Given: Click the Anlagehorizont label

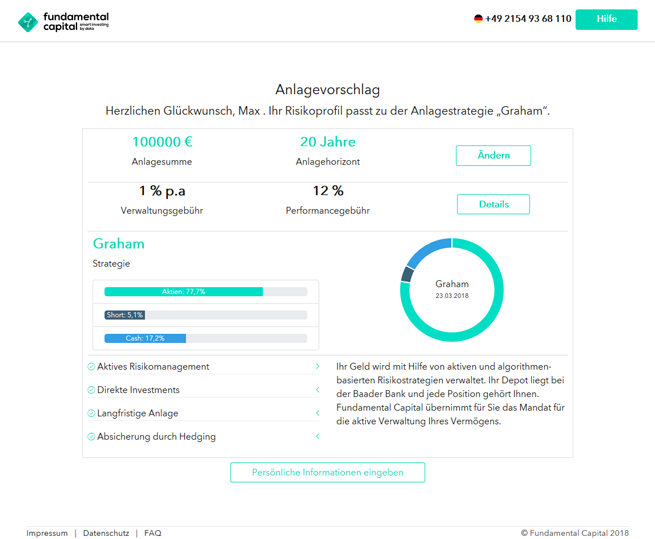Looking at the screenshot, I should tap(328, 162).
